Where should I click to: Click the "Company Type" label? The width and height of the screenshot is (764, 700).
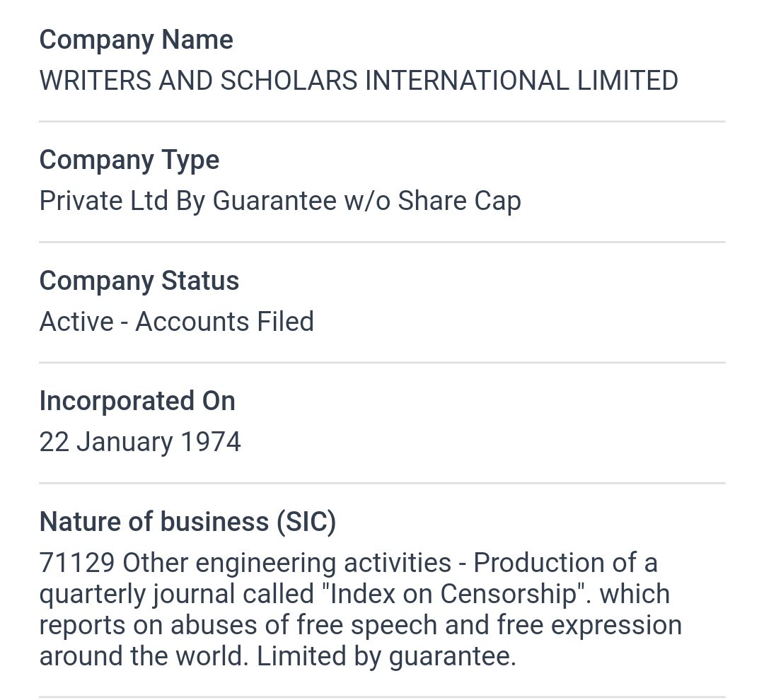129,160
